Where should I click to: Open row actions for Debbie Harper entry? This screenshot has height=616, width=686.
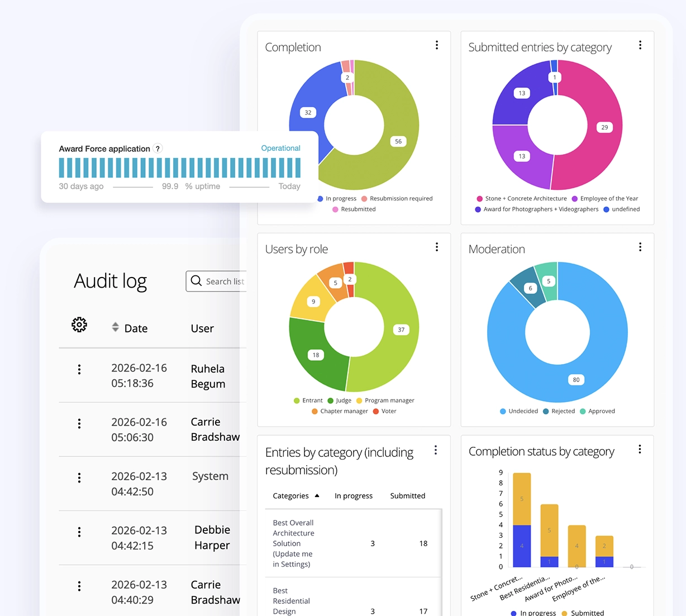click(79, 532)
